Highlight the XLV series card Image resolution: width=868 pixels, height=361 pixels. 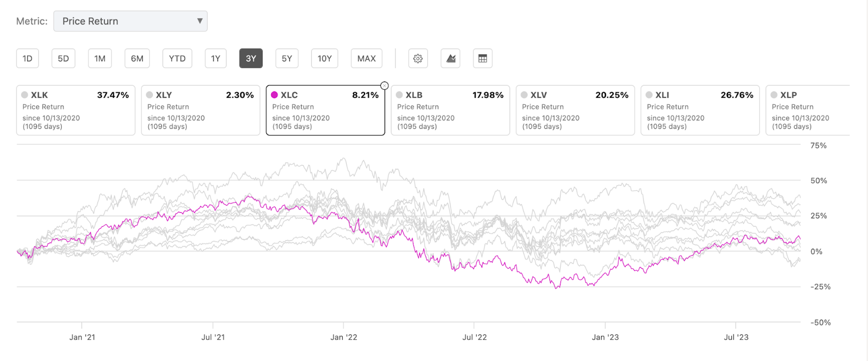click(575, 110)
